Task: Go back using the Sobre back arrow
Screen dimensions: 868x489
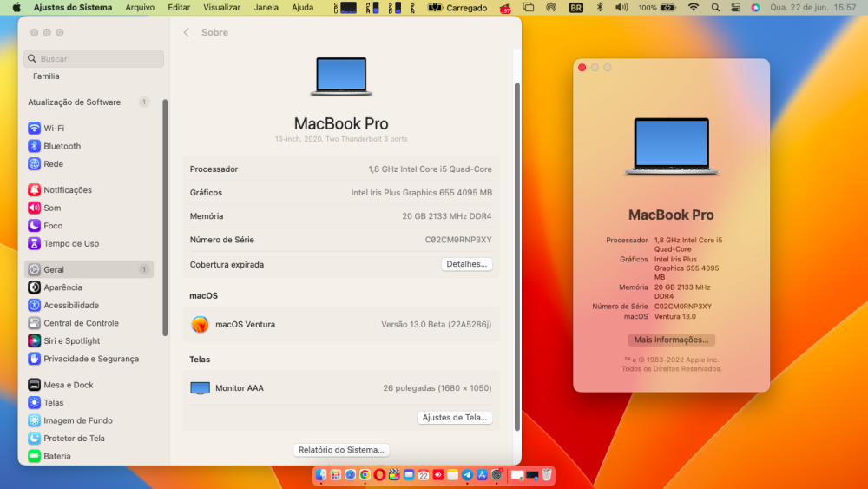Action: (x=187, y=32)
